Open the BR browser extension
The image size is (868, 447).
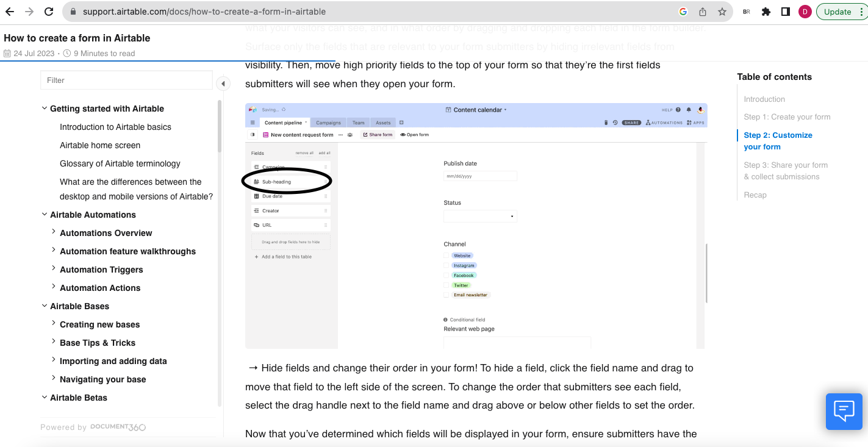coord(747,12)
